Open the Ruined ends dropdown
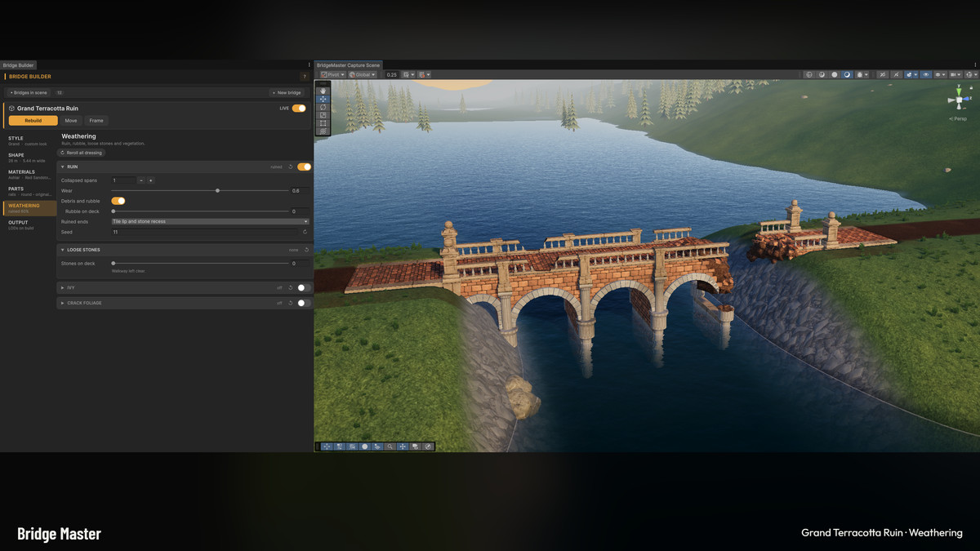This screenshot has width=980, height=551. pyautogui.click(x=210, y=221)
